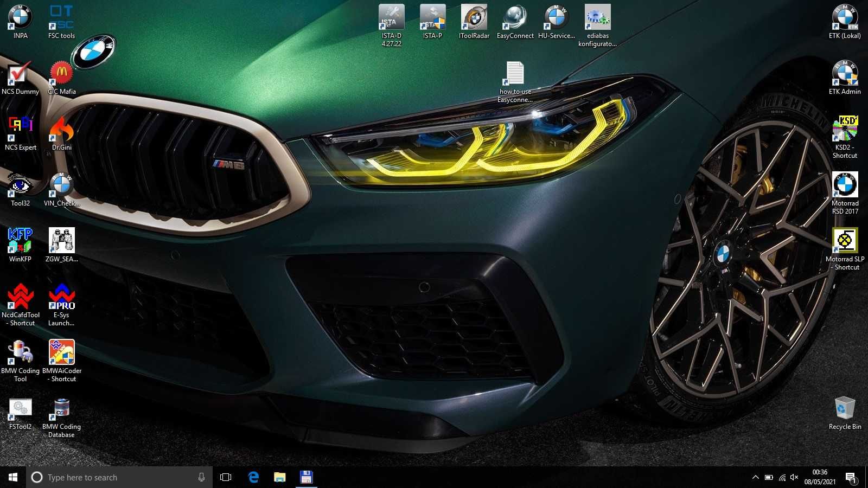The width and height of the screenshot is (868, 488).
Task: Activate microphone voice search in taskbar
Action: tap(201, 477)
